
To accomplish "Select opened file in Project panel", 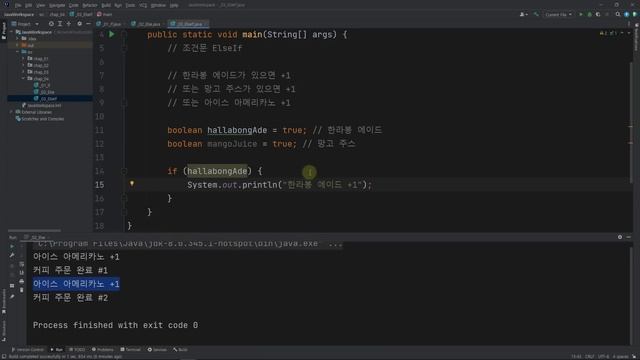I will pos(51,24).
